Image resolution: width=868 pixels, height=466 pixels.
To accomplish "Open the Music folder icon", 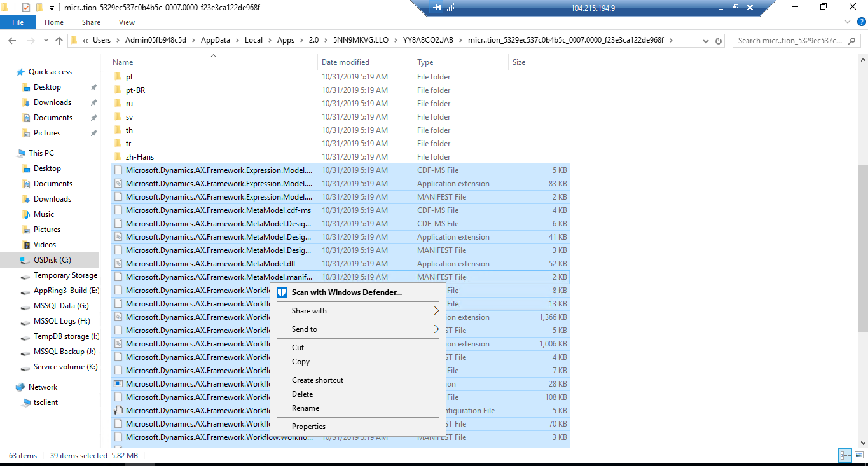I will [26, 214].
